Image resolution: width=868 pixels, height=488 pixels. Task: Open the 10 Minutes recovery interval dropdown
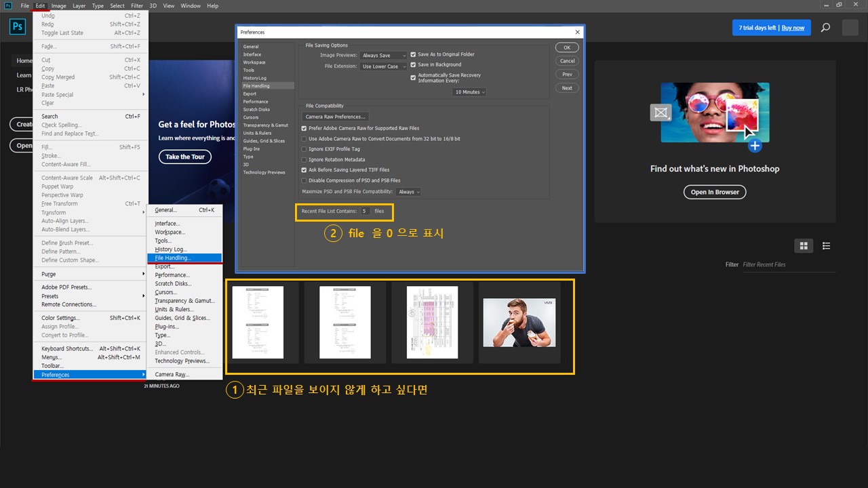tap(469, 91)
